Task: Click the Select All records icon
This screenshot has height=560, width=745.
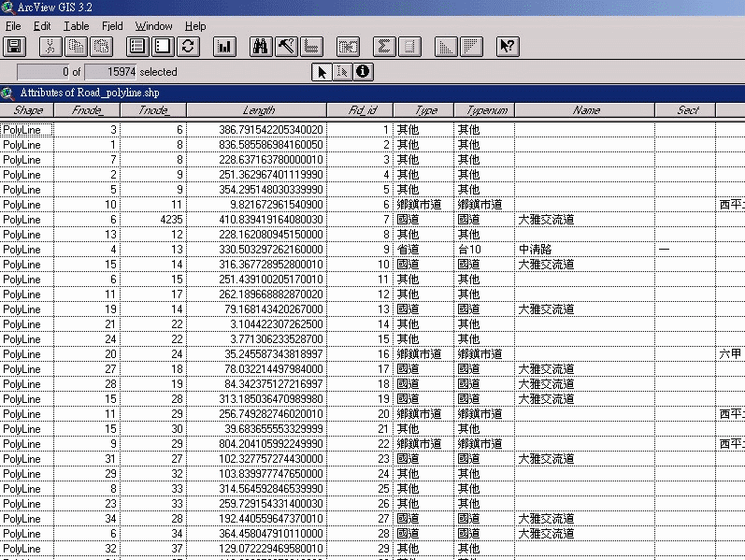Action: click(x=137, y=46)
